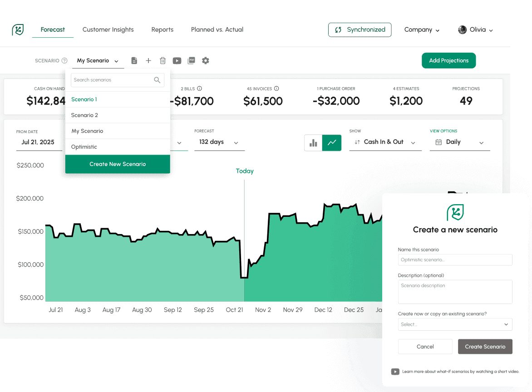Export forecast with the PDF icon
Screen dimensions: 532x392
[191, 61]
